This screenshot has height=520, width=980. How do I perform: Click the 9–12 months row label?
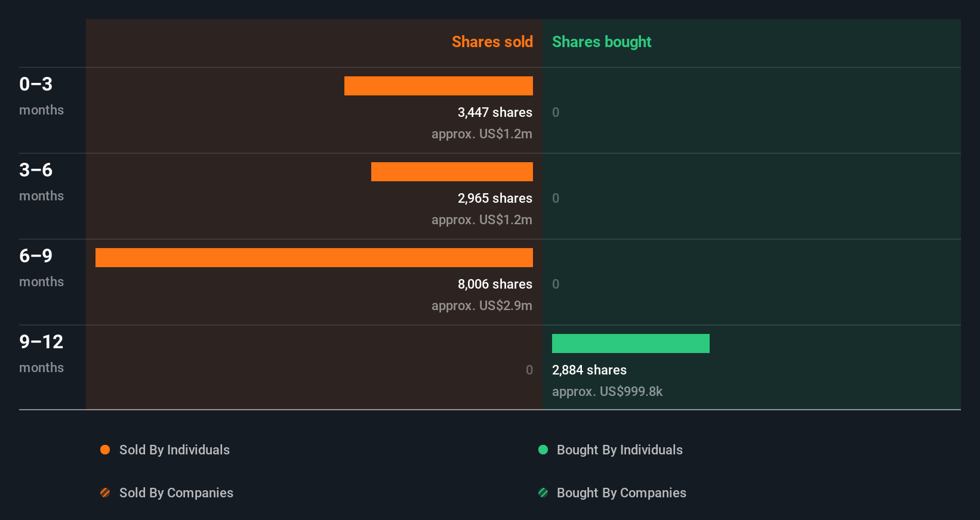point(41,353)
